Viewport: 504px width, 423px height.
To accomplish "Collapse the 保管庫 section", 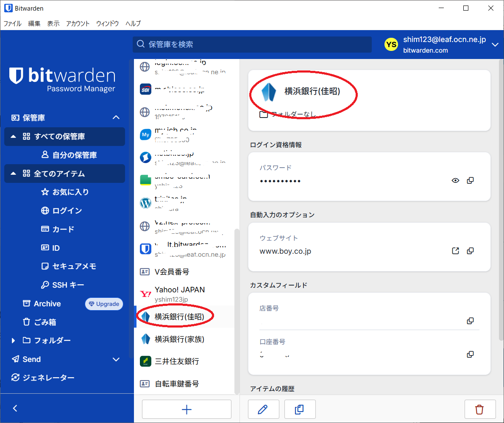I will tap(116, 118).
